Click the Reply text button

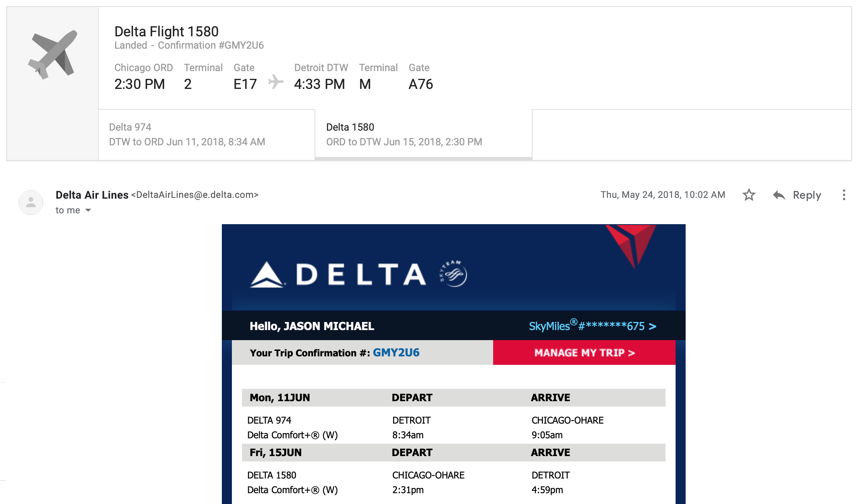pyautogui.click(x=807, y=195)
